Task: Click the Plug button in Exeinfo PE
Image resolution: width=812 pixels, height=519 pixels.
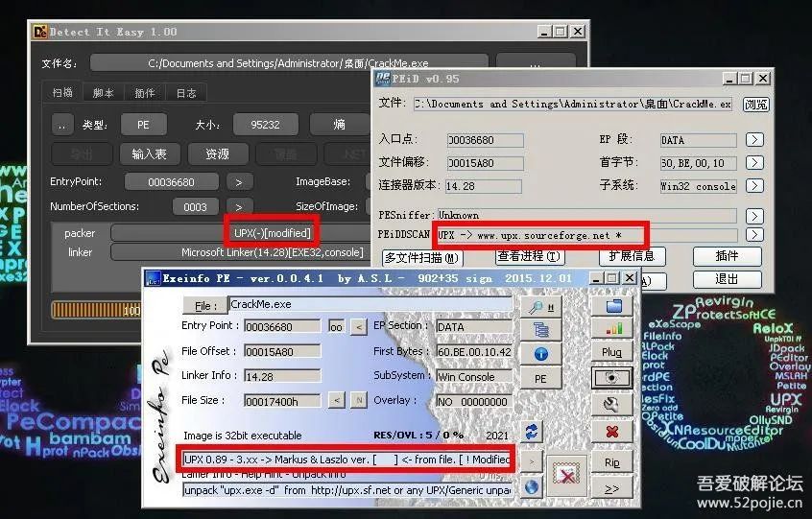Action: click(x=611, y=352)
